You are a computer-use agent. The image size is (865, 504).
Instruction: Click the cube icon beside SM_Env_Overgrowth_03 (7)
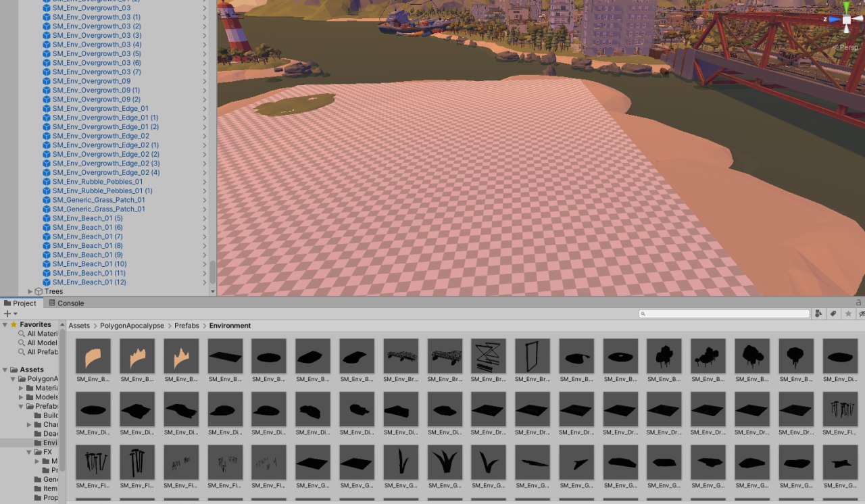47,72
